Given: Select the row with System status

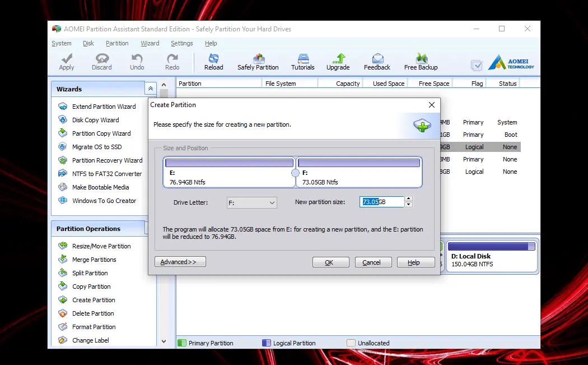Looking at the screenshot, I should click(x=480, y=122).
